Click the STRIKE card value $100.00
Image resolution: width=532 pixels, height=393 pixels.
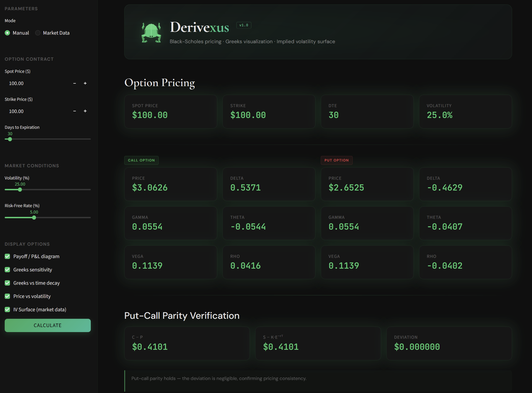tap(248, 115)
